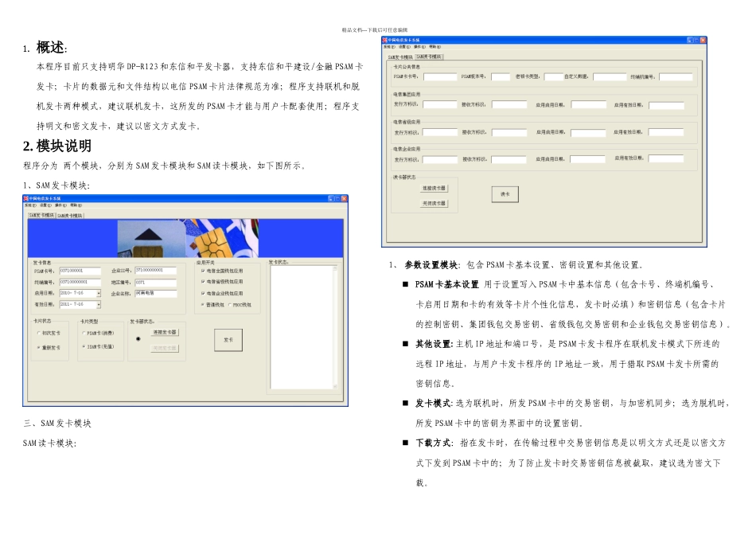Screen dimensions: 756x535
Task: Click the '概述' heading text
Action: coord(50,47)
